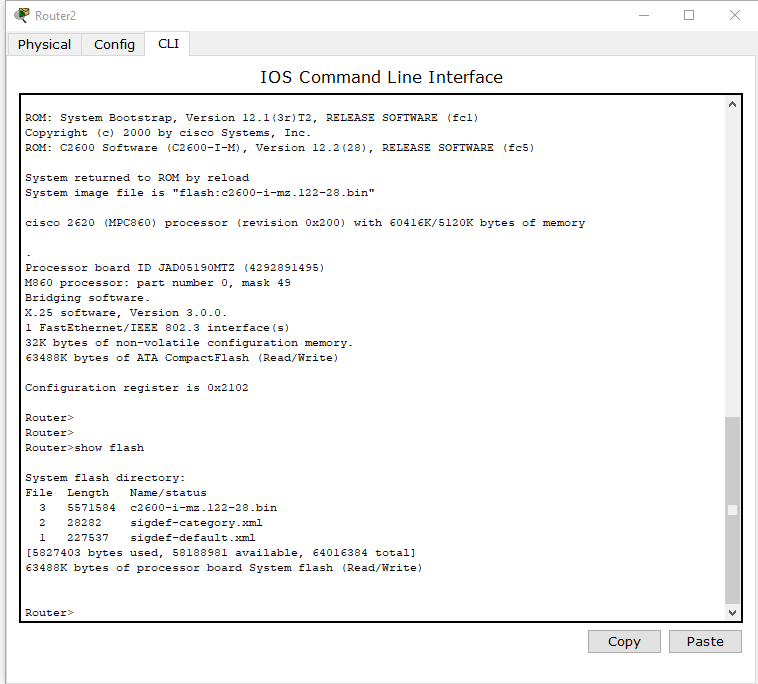
Task: Click 'Bridging software.' line
Action: 87,297
